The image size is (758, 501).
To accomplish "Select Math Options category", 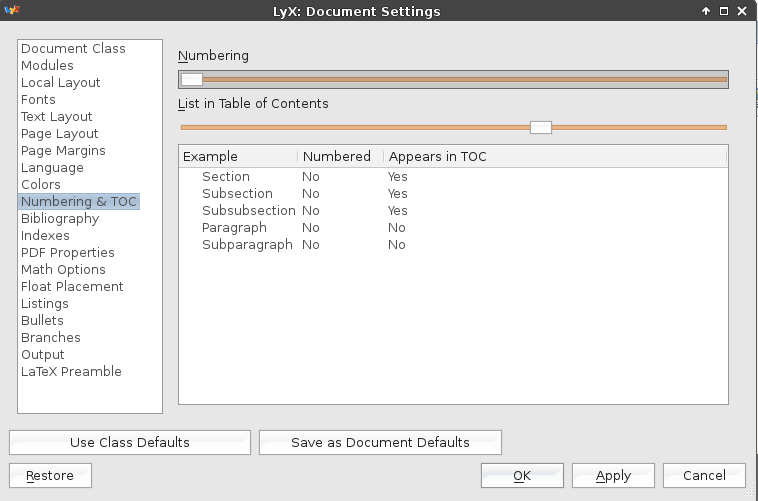I will [x=63, y=269].
